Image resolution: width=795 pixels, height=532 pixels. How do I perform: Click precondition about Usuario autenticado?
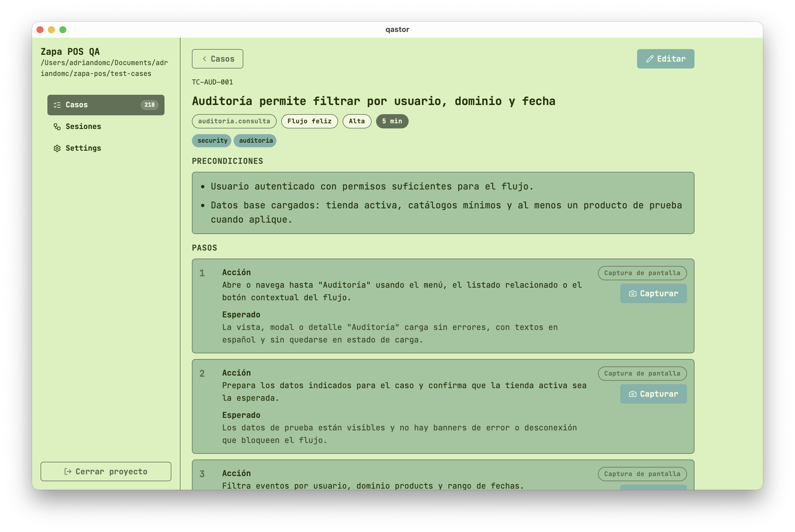coord(372,186)
